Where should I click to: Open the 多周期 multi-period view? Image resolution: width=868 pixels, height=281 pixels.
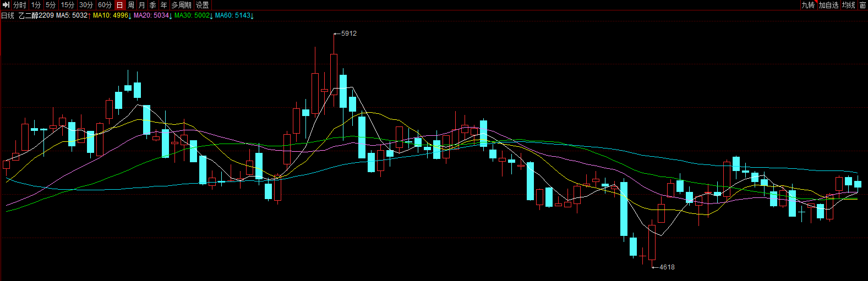182,5
